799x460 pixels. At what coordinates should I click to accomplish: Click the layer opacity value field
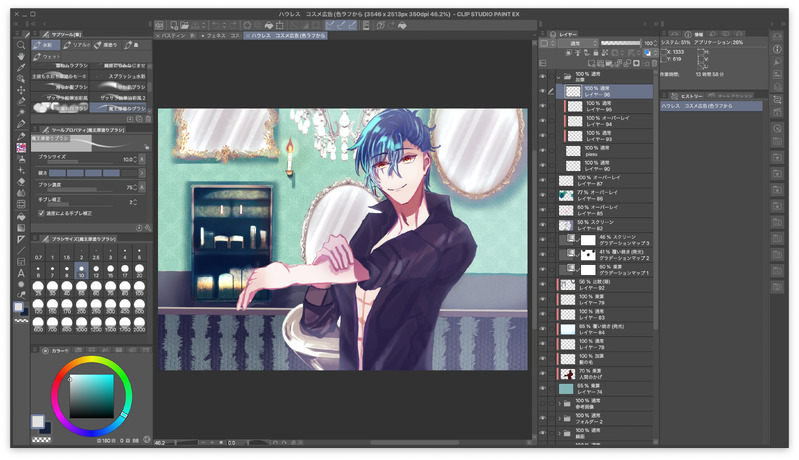click(x=648, y=43)
